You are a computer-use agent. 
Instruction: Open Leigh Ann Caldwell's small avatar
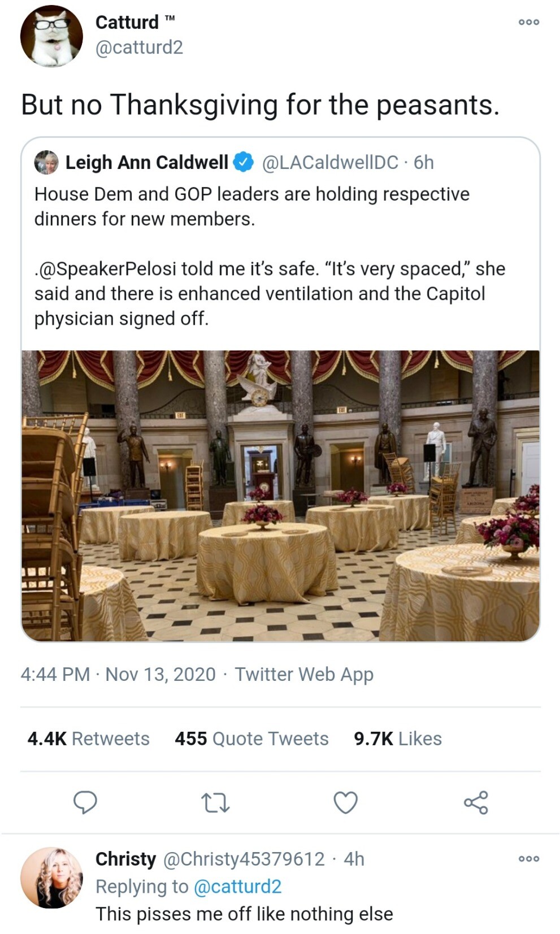coord(46,163)
